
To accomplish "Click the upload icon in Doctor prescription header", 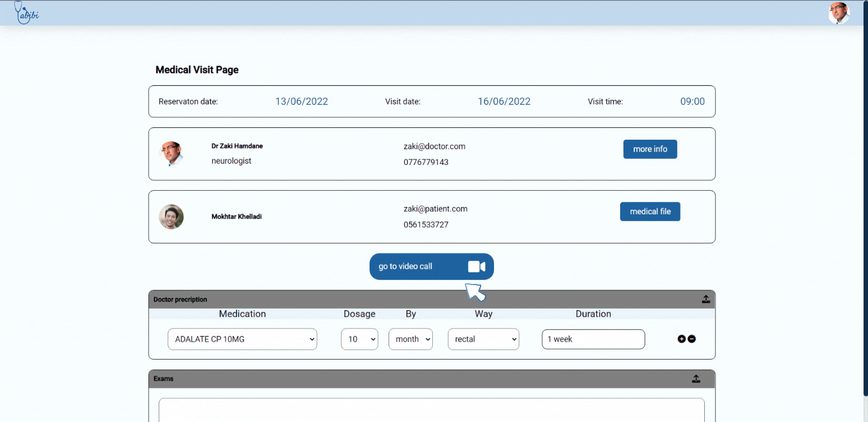I will pyautogui.click(x=706, y=299).
